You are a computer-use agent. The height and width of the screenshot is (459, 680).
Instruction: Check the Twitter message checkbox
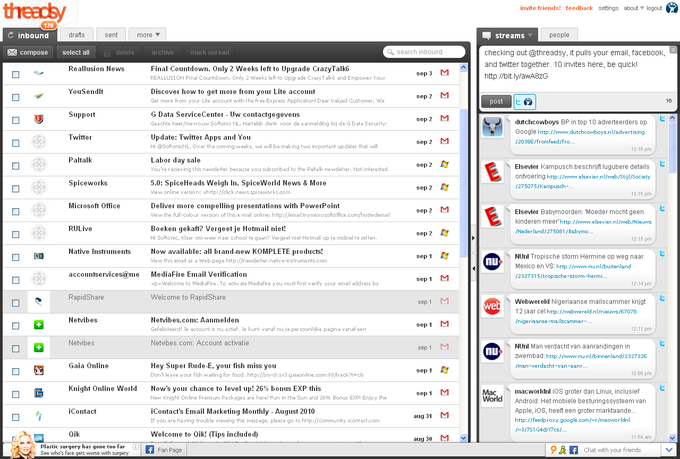pos(16,143)
